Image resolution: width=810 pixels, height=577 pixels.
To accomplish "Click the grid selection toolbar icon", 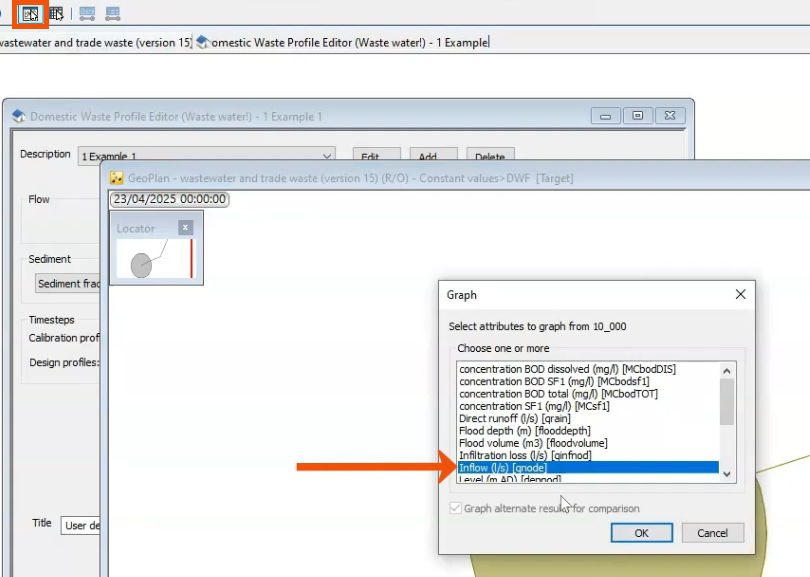I will pyautogui.click(x=56, y=13).
